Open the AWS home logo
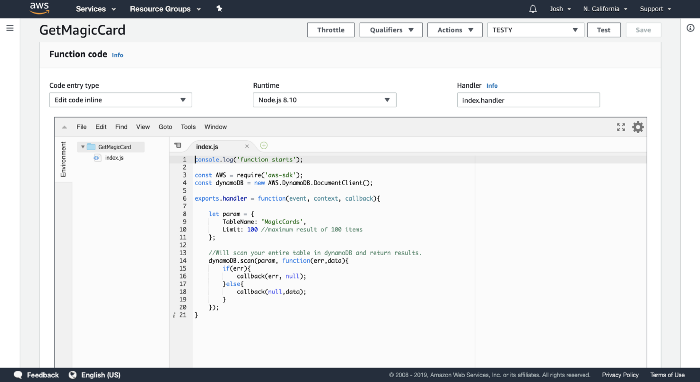The height and width of the screenshot is (382, 700). (x=39, y=8)
